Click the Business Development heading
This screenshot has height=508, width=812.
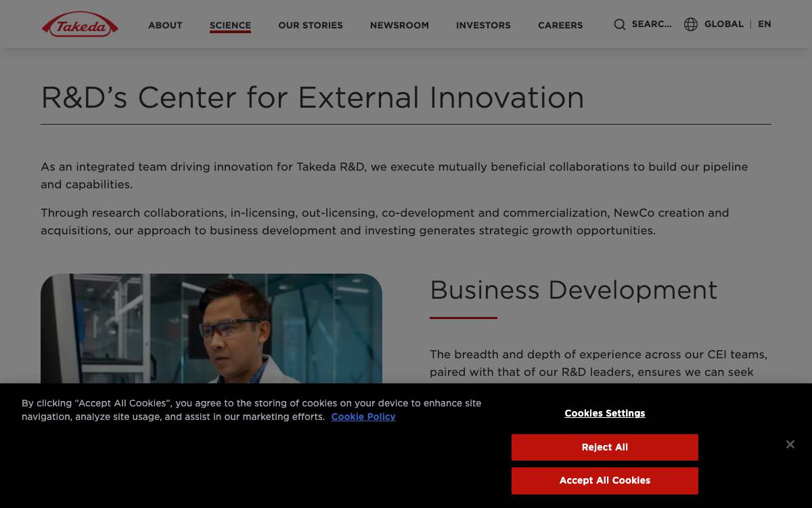pos(573,290)
